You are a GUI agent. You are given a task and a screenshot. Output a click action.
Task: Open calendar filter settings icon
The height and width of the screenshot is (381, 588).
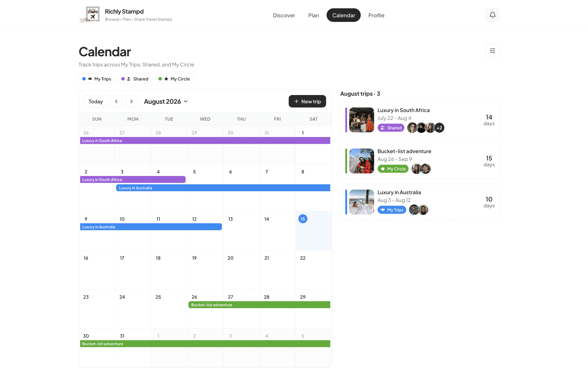492,51
